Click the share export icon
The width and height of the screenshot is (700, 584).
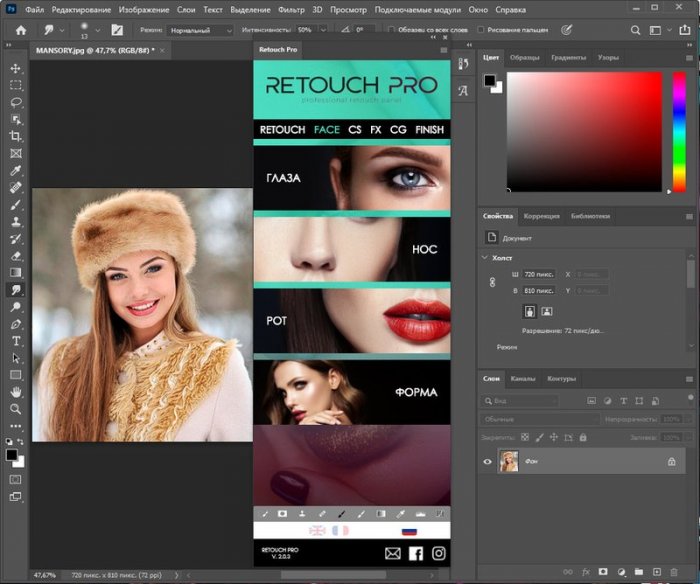coord(684,30)
